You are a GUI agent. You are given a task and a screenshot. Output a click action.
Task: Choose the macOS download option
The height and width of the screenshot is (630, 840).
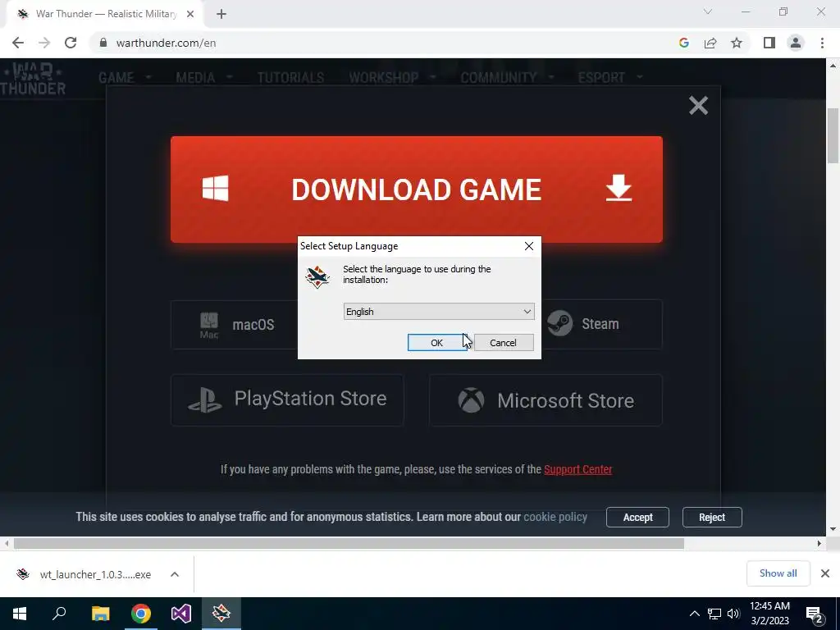(234, 325)
